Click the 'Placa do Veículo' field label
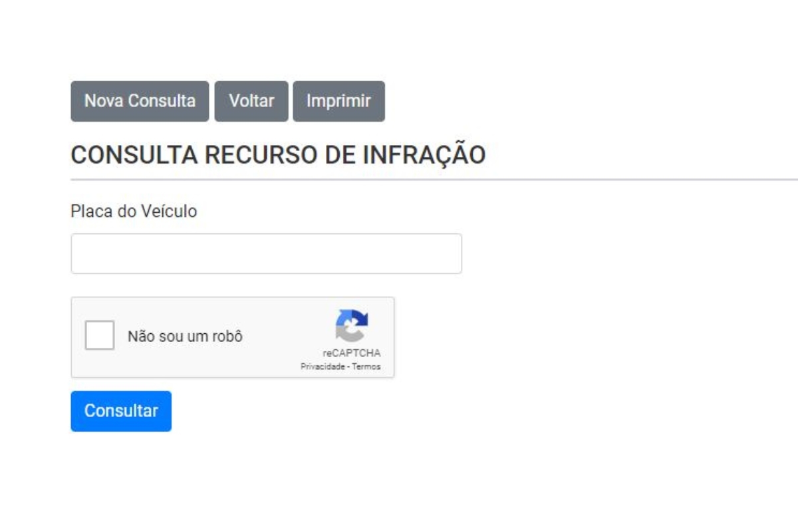 134,211
